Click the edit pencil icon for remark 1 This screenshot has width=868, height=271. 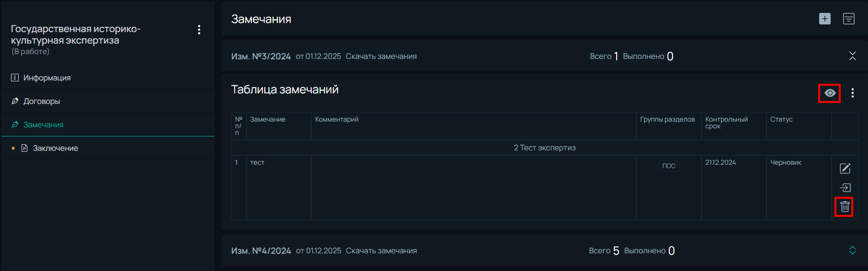[845, 168]
